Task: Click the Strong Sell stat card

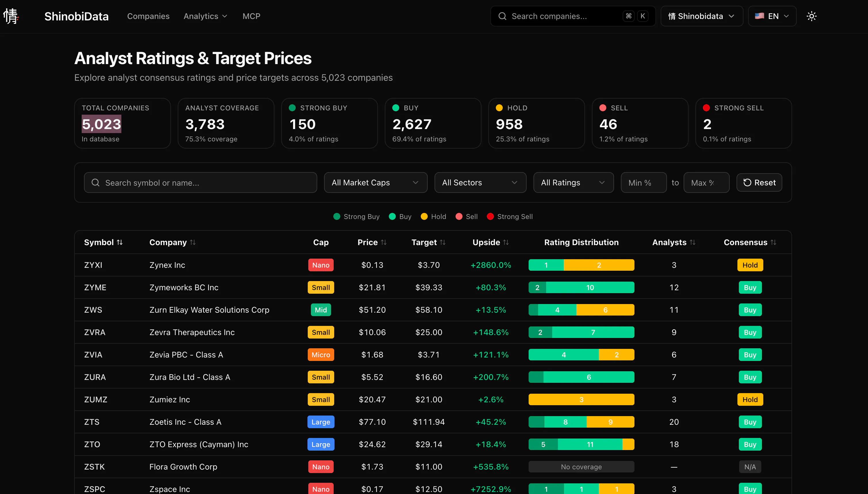Action: pyautogui.click(x=743, y=123)
